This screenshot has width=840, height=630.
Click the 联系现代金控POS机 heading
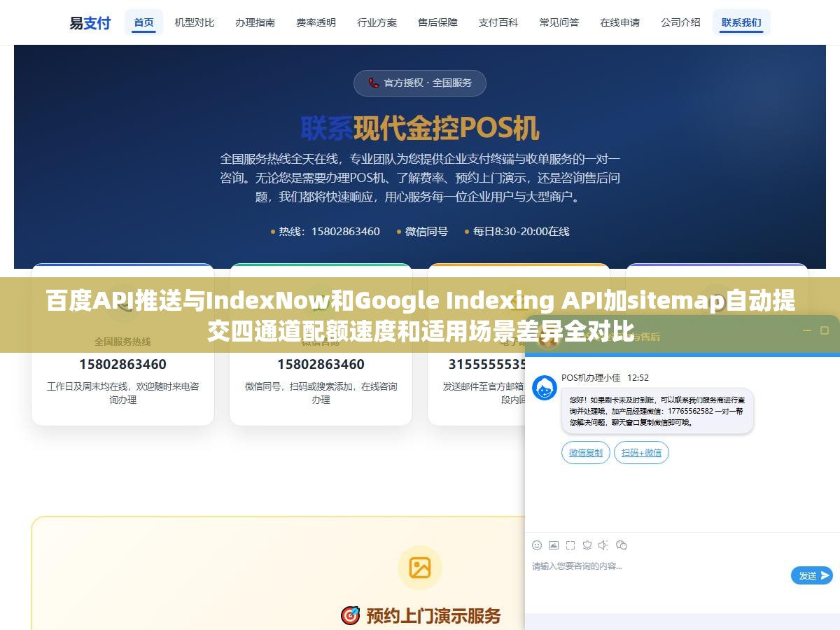(420, 128)
